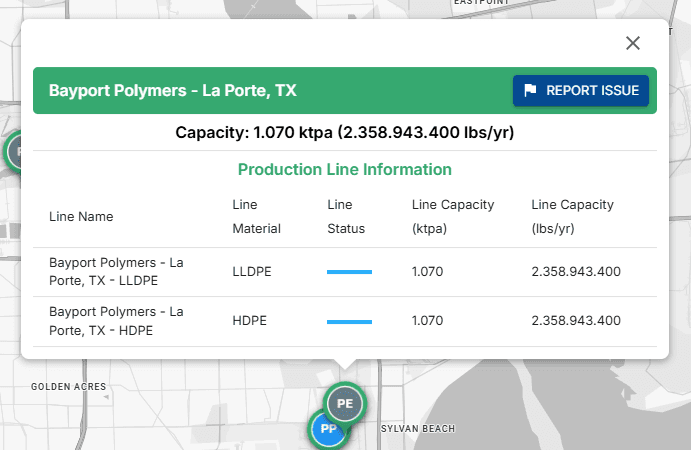This screenshot has width=691, height=450.
Task: Click the partially hidden marker at left edge
Action: tap(12, 151)
